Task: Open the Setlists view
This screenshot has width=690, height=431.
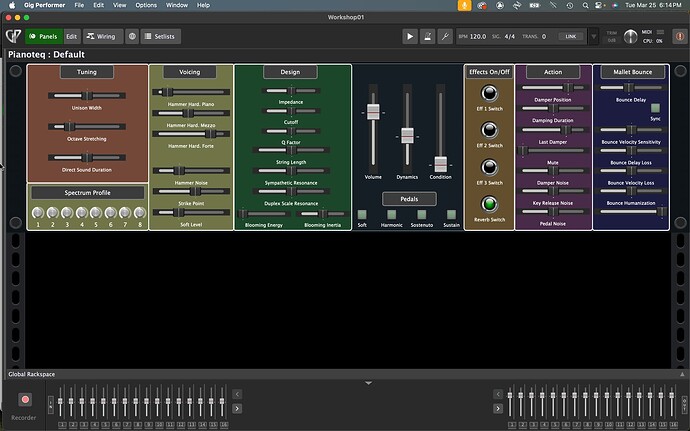Action: pos(161,37)
